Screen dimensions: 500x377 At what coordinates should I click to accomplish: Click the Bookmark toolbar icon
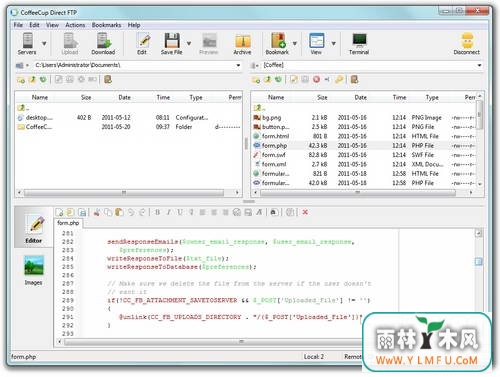tap(277, 44)
